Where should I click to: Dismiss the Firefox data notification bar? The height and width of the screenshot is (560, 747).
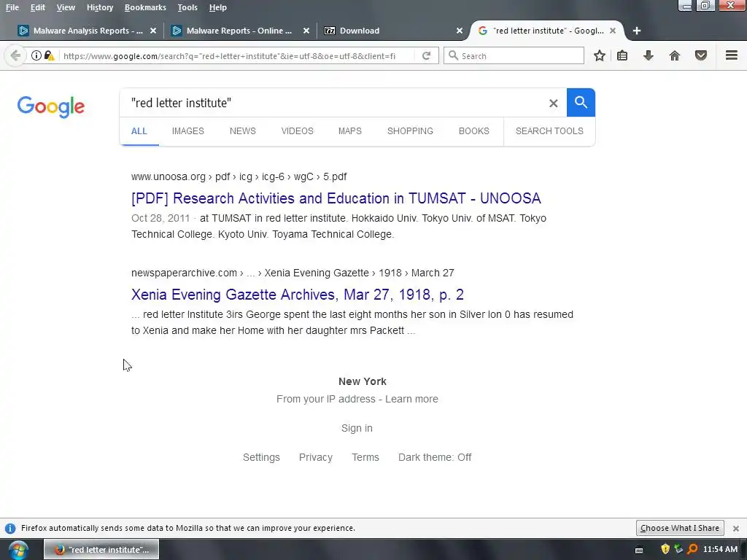(x=736, y=529)
